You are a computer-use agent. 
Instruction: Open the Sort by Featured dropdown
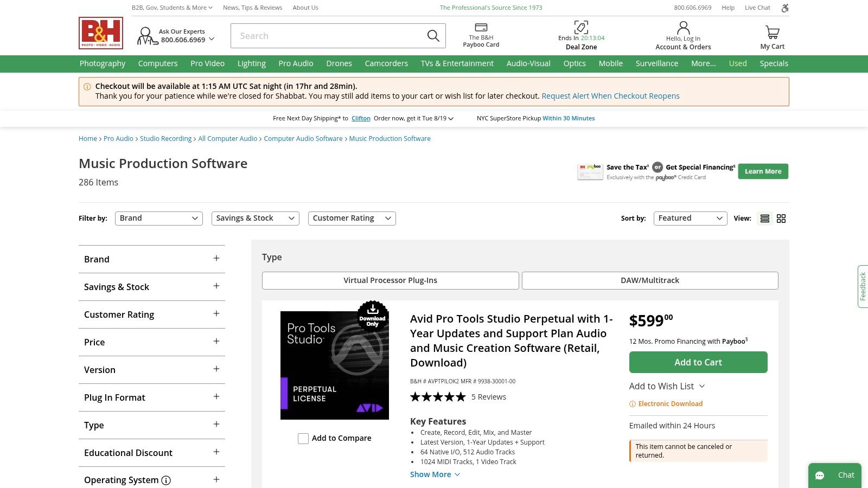click(x=690, y=219)
